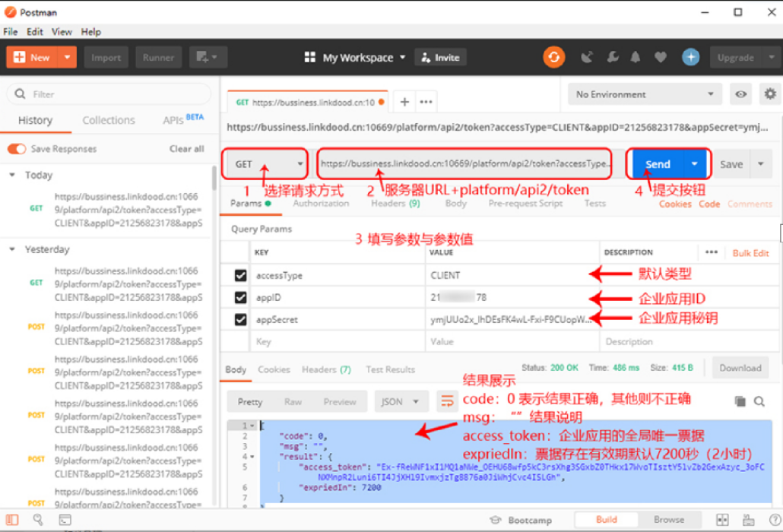783x532 pixels.
Task: Click the Import button
Action: coord(106,58)
